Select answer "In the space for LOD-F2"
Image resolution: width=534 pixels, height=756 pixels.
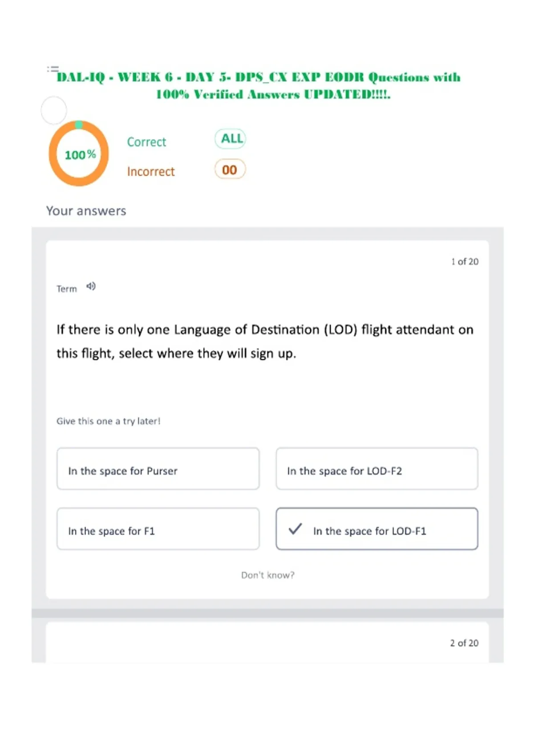(377, 469)
